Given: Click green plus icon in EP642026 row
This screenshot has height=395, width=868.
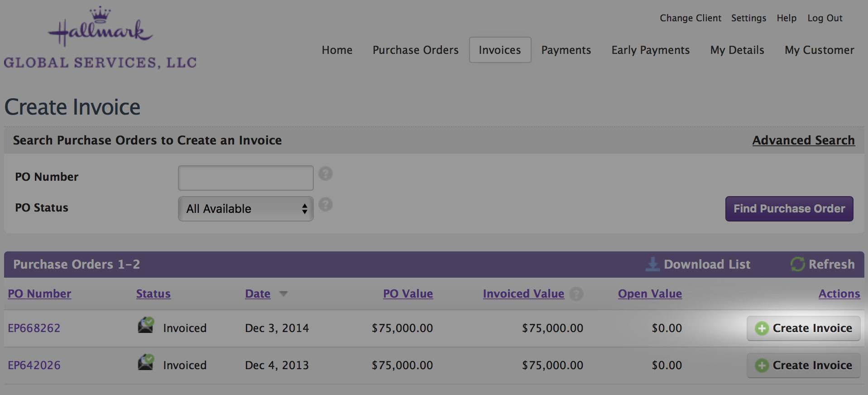Looking at the screenshot, I should [x=762, y=366].
